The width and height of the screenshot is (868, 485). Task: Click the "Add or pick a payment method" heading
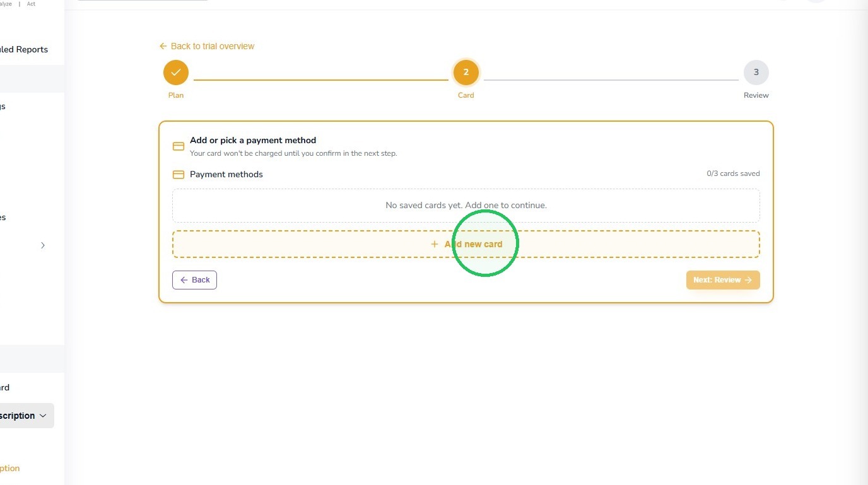(x=253, y=140)
